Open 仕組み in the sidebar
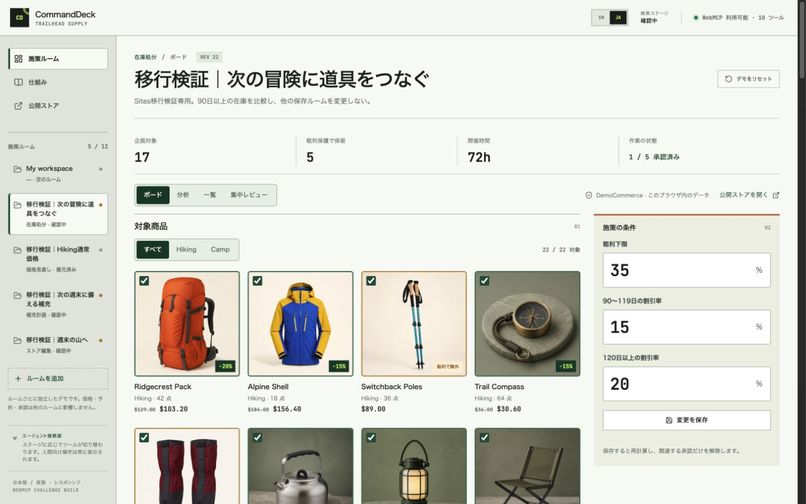This screenshot has width=806, height=504. (x=58, y=82)
